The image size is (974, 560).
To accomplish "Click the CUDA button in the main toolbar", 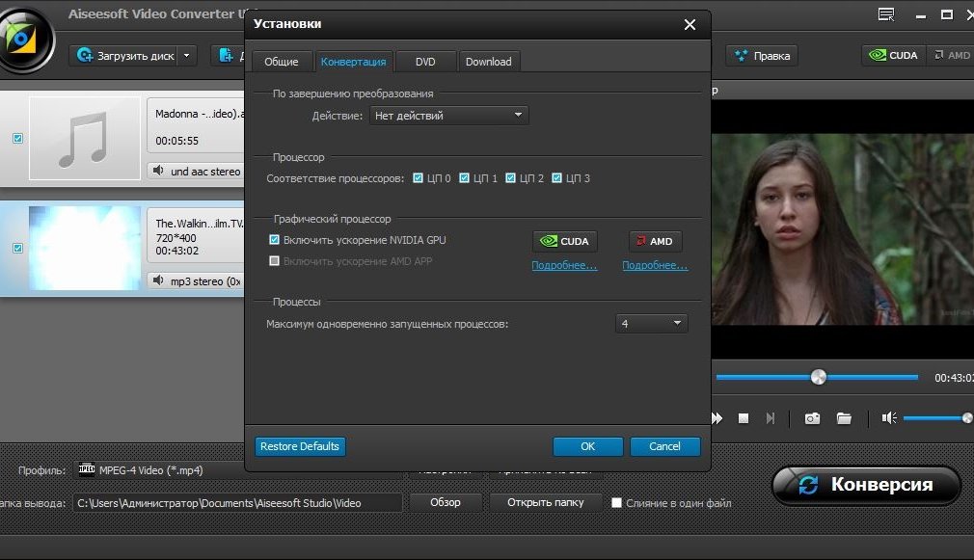I will click(x=893, y=55).
